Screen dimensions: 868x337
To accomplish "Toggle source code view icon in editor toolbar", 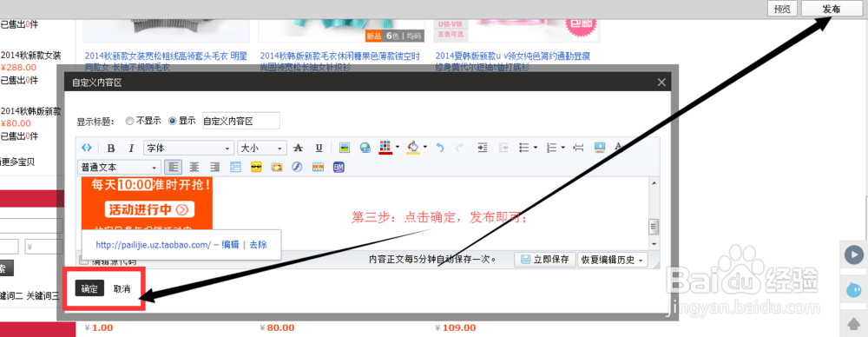I will coord(86,148).
